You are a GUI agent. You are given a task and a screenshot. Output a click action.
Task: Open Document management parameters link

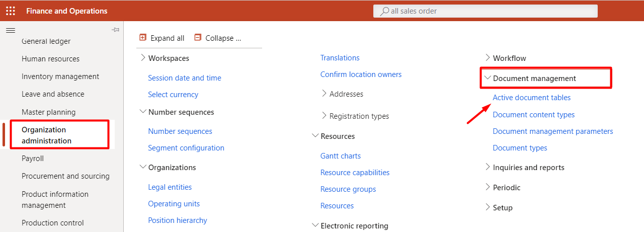pyautogui.click(x=553, y=131)
